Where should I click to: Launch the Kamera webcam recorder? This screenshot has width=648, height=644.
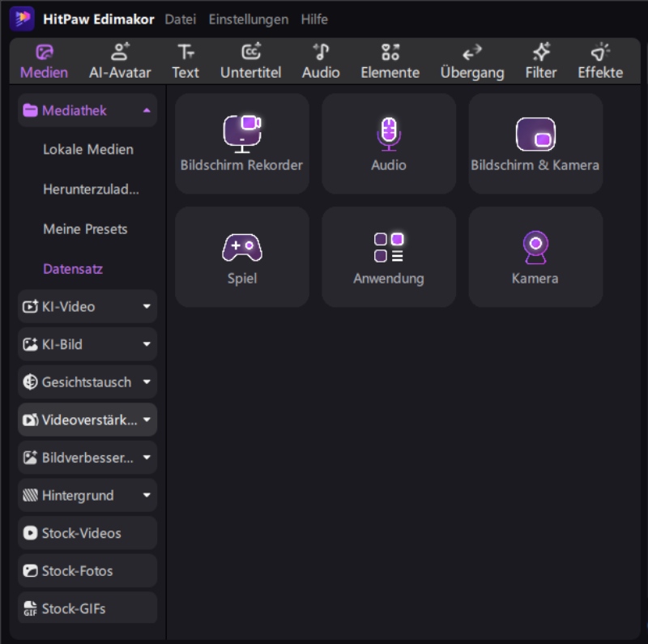coord(535,247)
